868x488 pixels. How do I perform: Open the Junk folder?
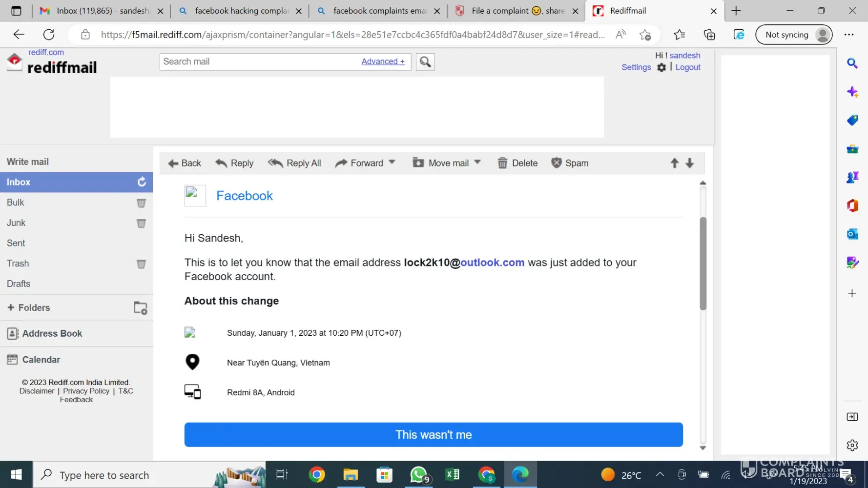[x=16, y=223]
